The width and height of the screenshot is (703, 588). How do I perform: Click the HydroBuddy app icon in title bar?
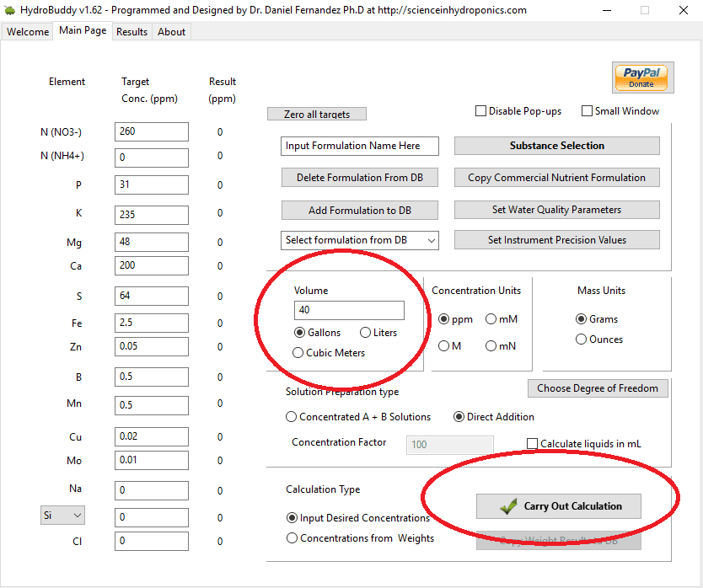pyautogui.click(x=10, y=10)
